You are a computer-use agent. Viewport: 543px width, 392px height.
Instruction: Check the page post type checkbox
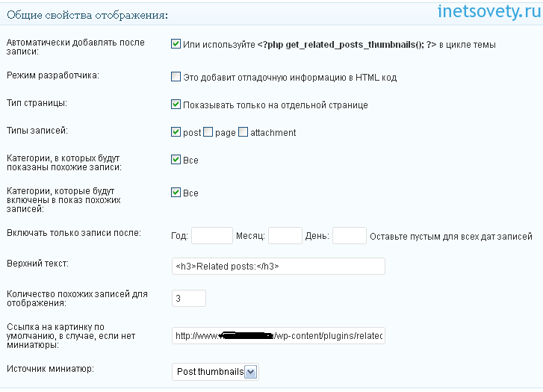tap(208, 132)
